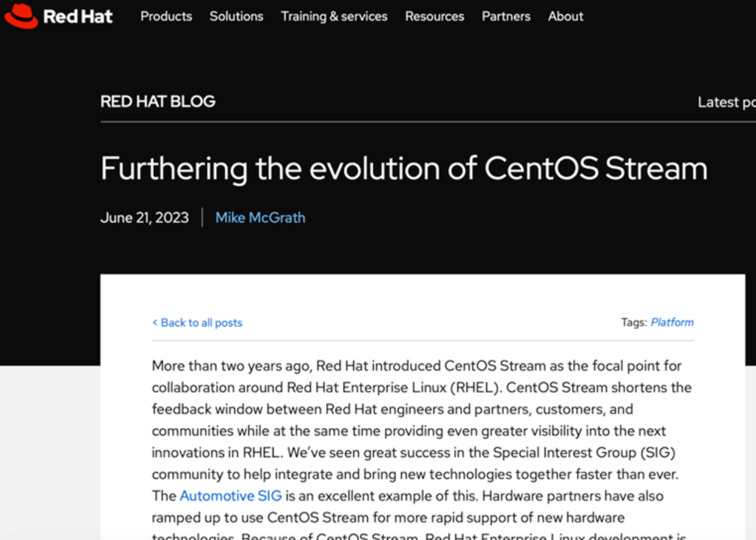Open the Products menu
756x540 pixels.
[166, 16]
